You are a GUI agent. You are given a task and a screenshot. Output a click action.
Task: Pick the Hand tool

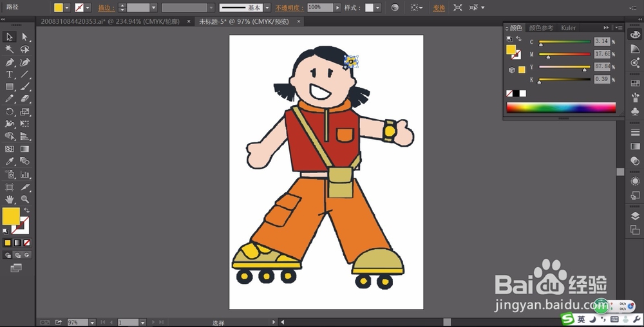pyautogui.click(x=10, y=200)
